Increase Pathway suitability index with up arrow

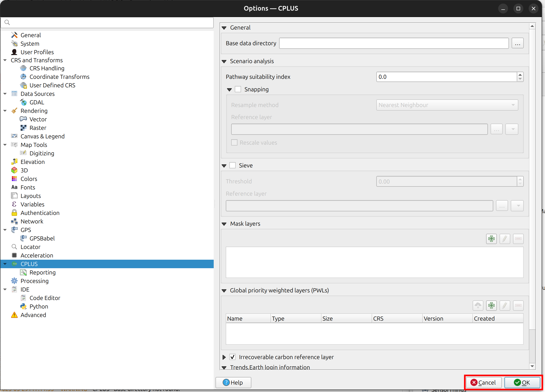(x=520, y=75)
